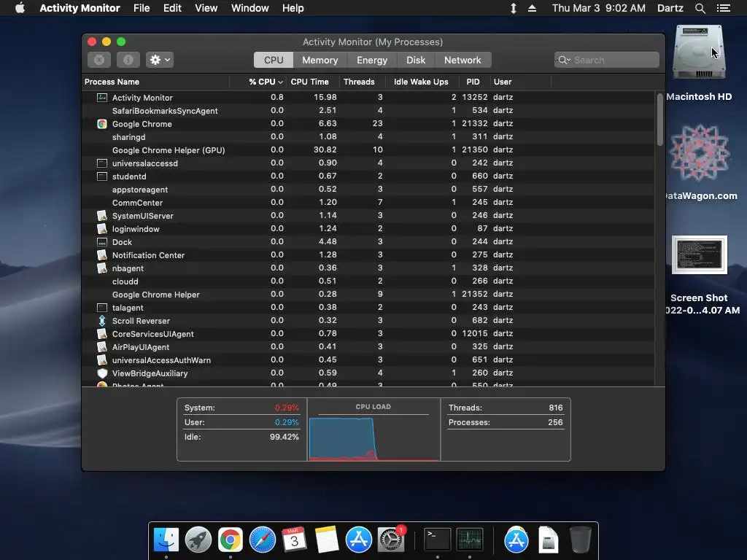The image size is (747, 560).
Task: Click the Search field in Activity Monitor
Action: tap(606, 60)
